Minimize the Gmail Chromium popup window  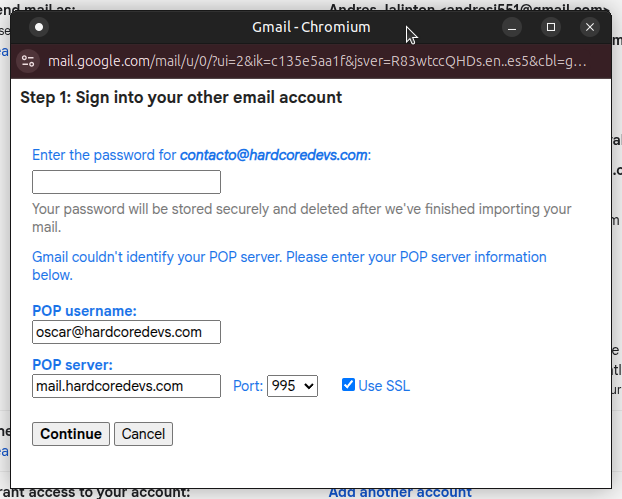pos(512,27)
